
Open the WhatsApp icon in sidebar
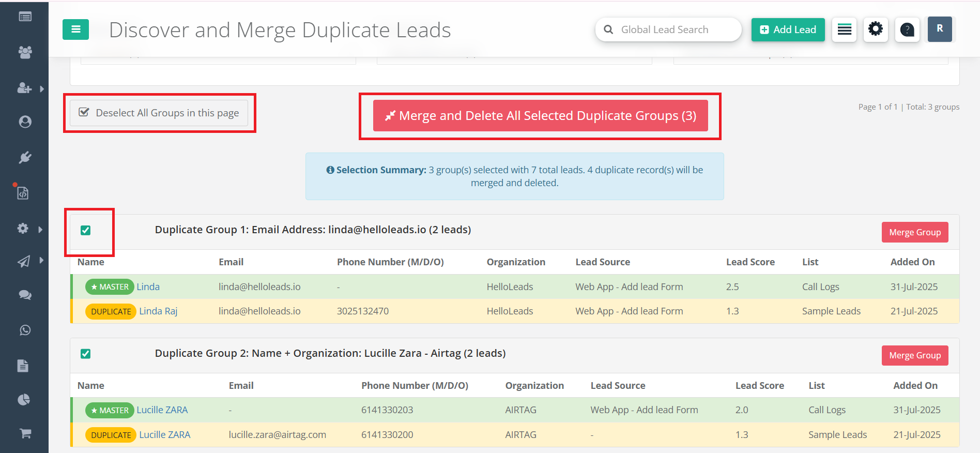[x=25, y=330]
